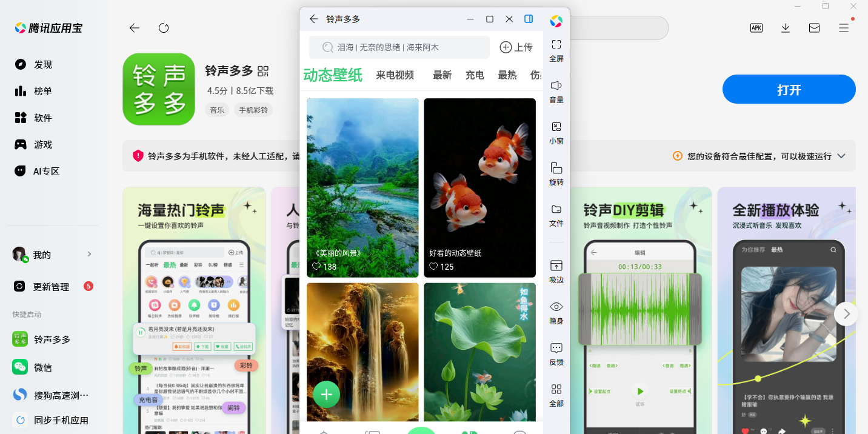Open the lotus 如鱼得水 wallpaper thumbnail
The image size is (868, 434).
click(479, 352)
